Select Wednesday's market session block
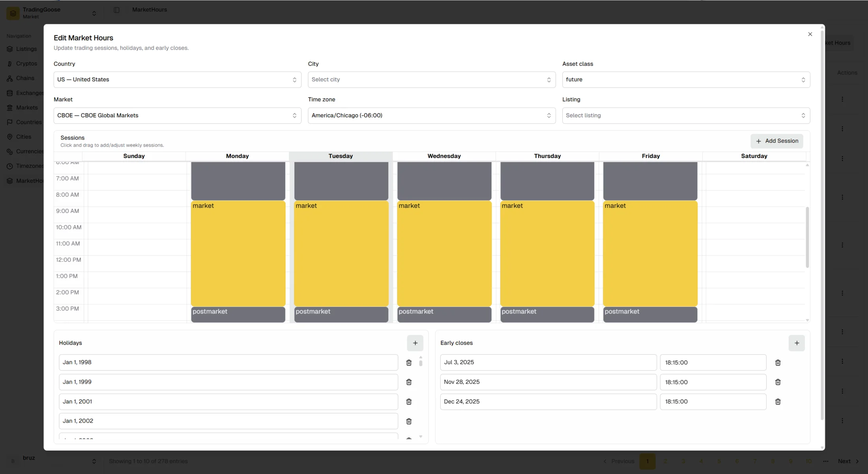 [444, 254]
